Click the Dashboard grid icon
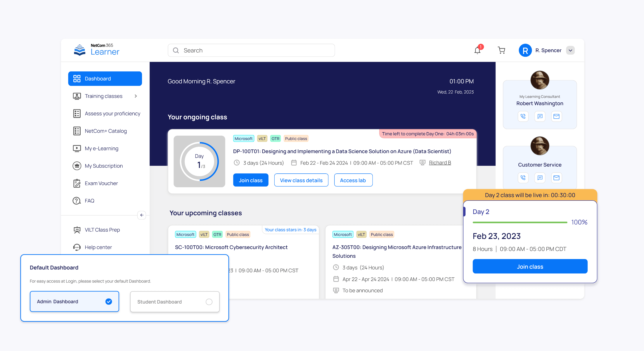Viewport: 644px width, 351px height. (77, 78)
